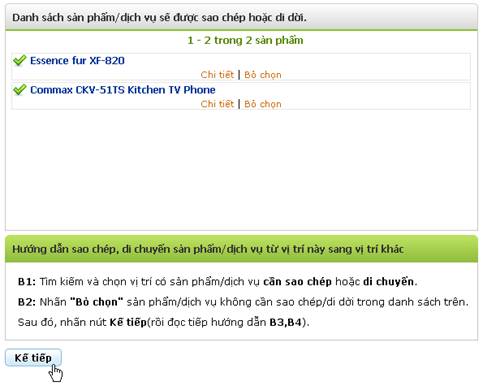Select the B1 instruction line

point(217,282)
